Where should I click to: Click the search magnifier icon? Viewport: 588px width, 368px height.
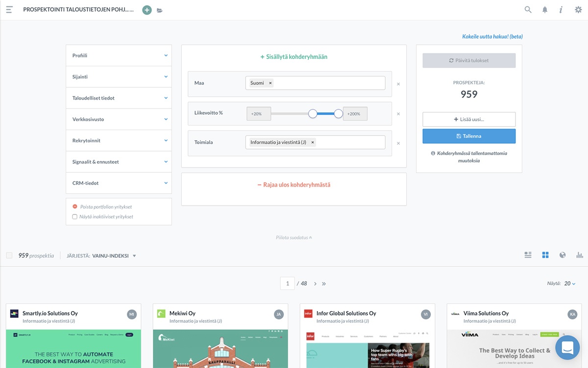(x=528, y=9)
